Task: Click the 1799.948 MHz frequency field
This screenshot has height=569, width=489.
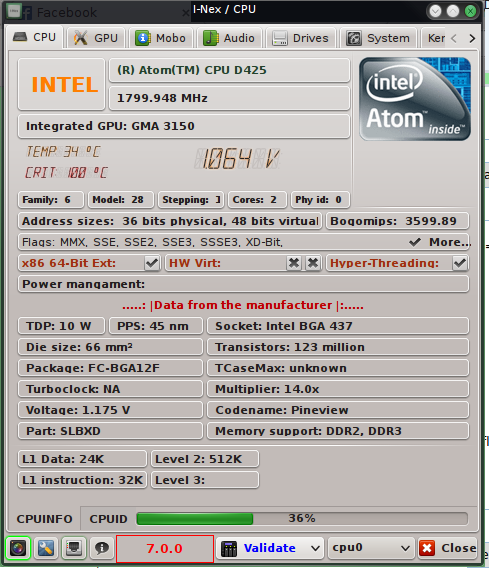Action: 229,98
